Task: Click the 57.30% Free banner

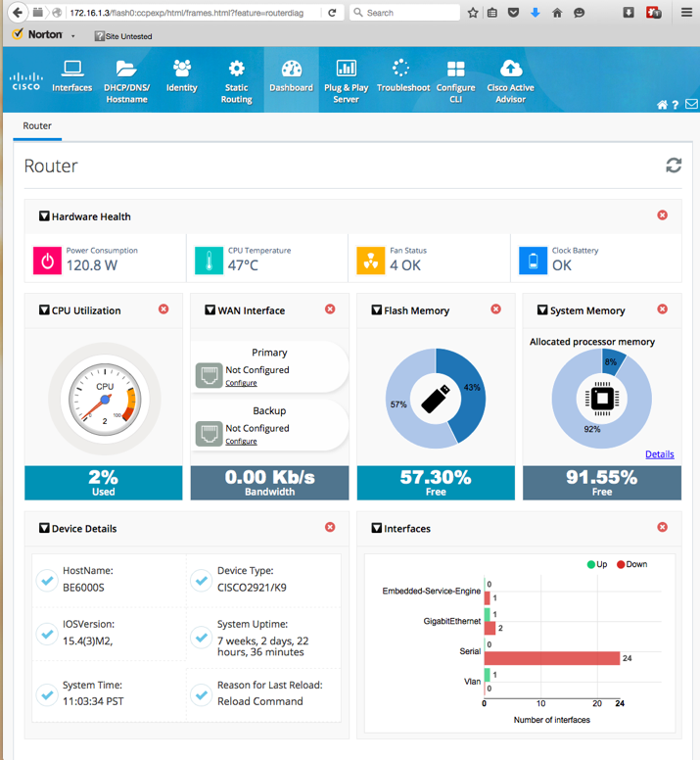Action: coord(436,483)
